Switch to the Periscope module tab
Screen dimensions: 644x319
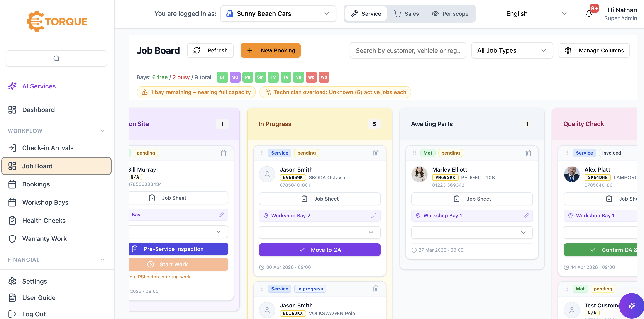pos(450,14)
